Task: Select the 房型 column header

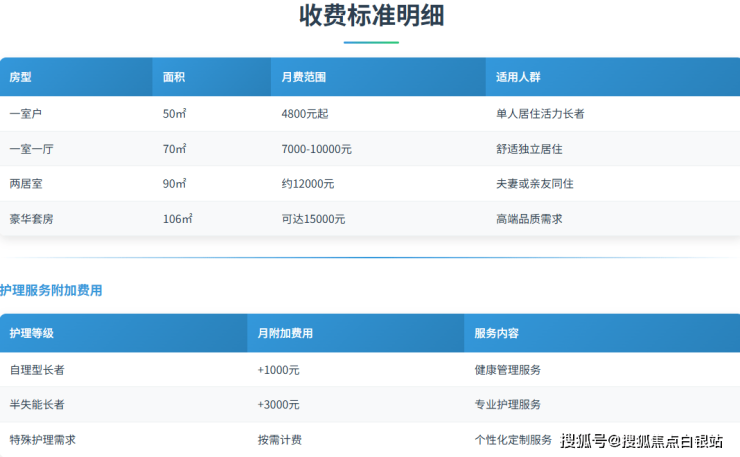Action: (21, 77)
